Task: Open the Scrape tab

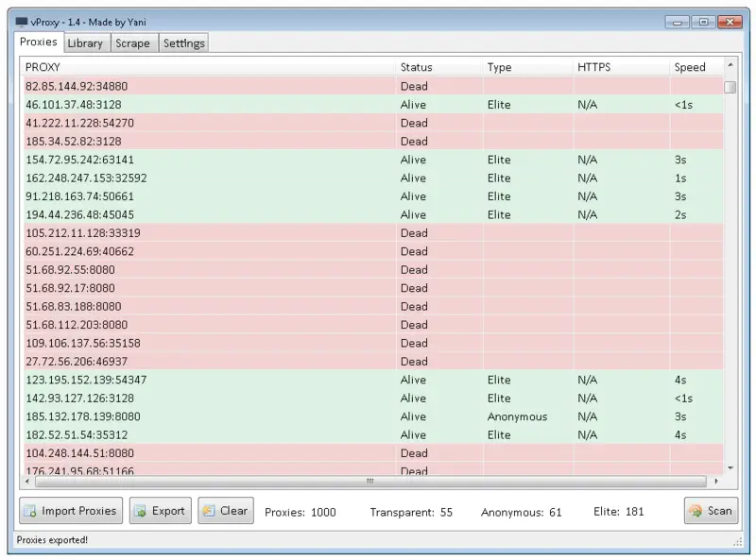Action: click(x=132, y=42)
